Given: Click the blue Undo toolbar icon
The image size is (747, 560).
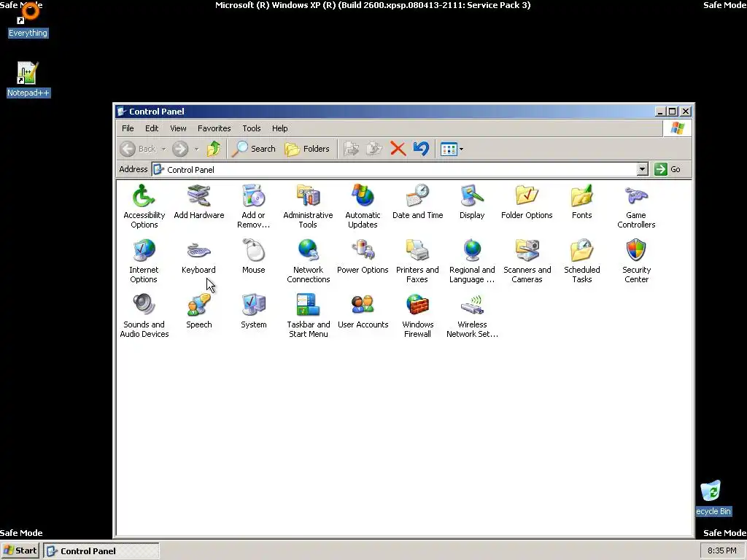Looking at the screenshot, I should pyautogui.click(x=421, y=149).
